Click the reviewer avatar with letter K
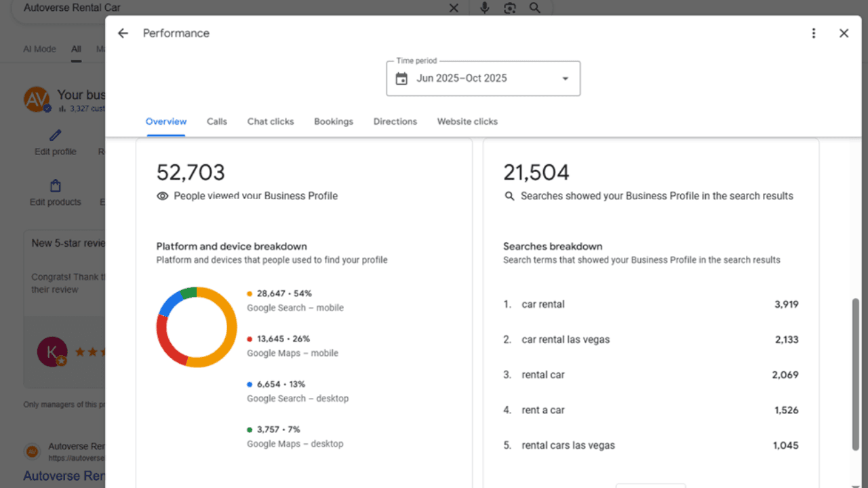Image resolution: width=868 pixels, height=488 pixels. pos(52,352)
